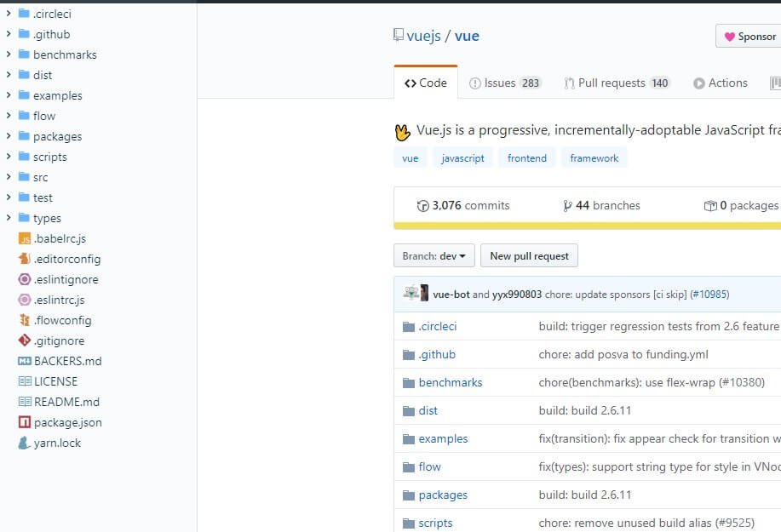Open the Pull requests tab
The image size is (781, 532).
[617, 83]
